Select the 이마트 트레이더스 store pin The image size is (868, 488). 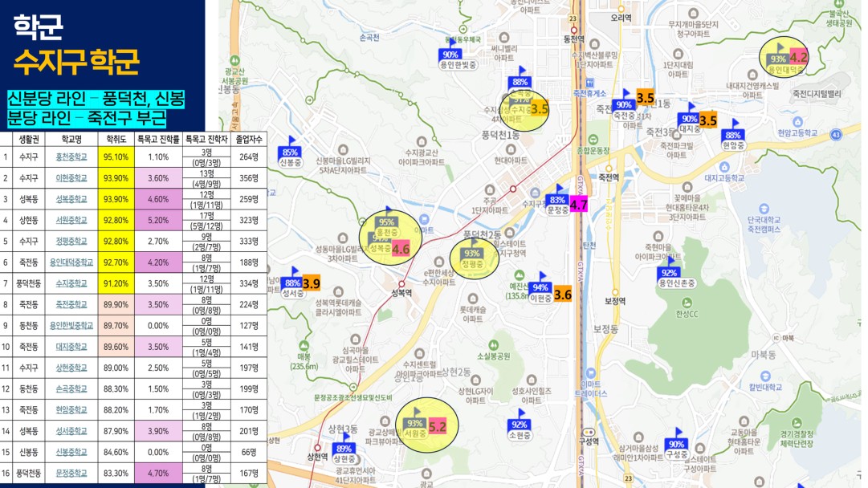[590, 373]
